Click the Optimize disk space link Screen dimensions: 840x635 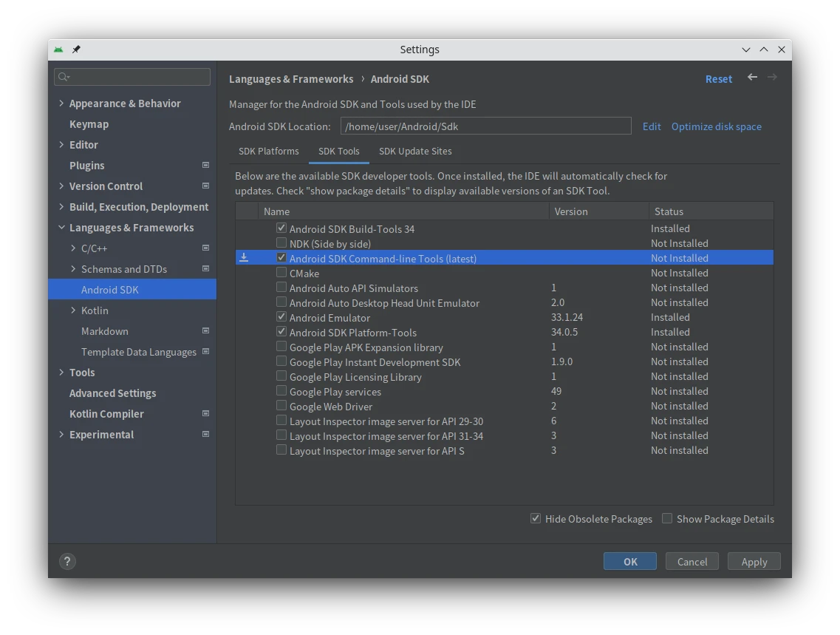pos(716,126)
